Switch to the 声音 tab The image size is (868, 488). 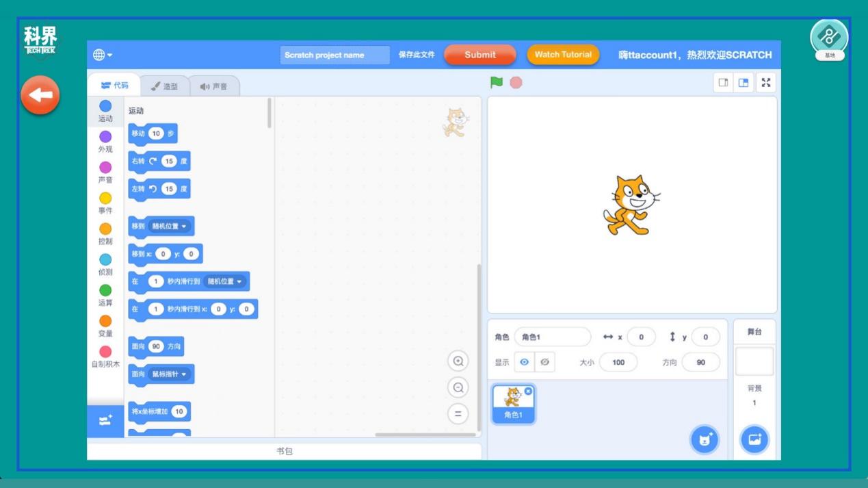(x=213, y=86)
